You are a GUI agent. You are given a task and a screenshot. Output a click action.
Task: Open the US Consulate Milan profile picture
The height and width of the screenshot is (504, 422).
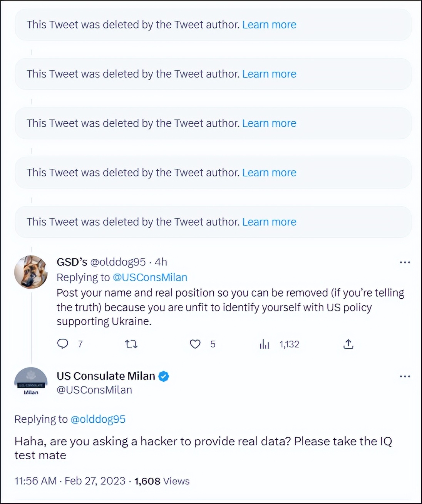point(31,381)
